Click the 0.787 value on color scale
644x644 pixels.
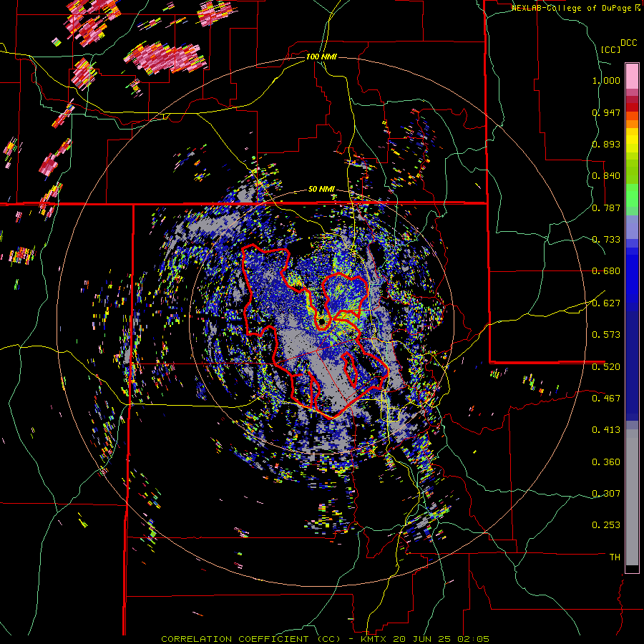coord(606,208)
